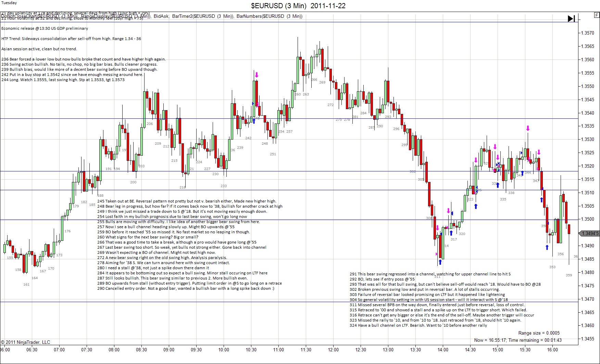This screenshot has height=364, width=600.
Task: Click bar number 359 at chart right
Action: pos(569,275)
